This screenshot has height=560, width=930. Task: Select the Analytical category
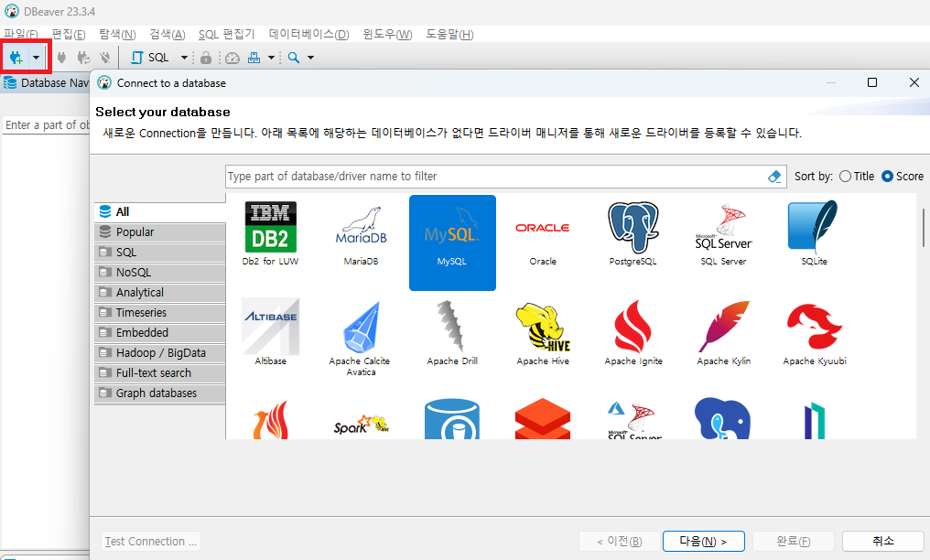159,293
